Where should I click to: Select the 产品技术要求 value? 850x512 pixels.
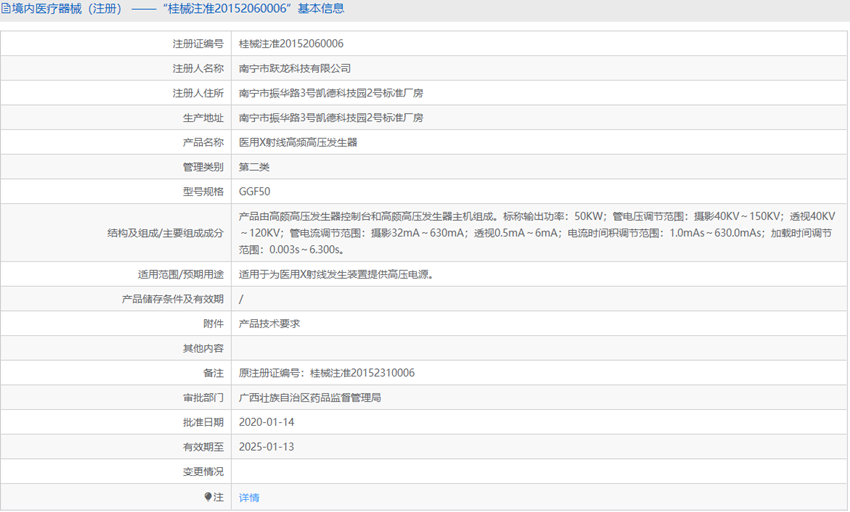(x=269, y=324)
